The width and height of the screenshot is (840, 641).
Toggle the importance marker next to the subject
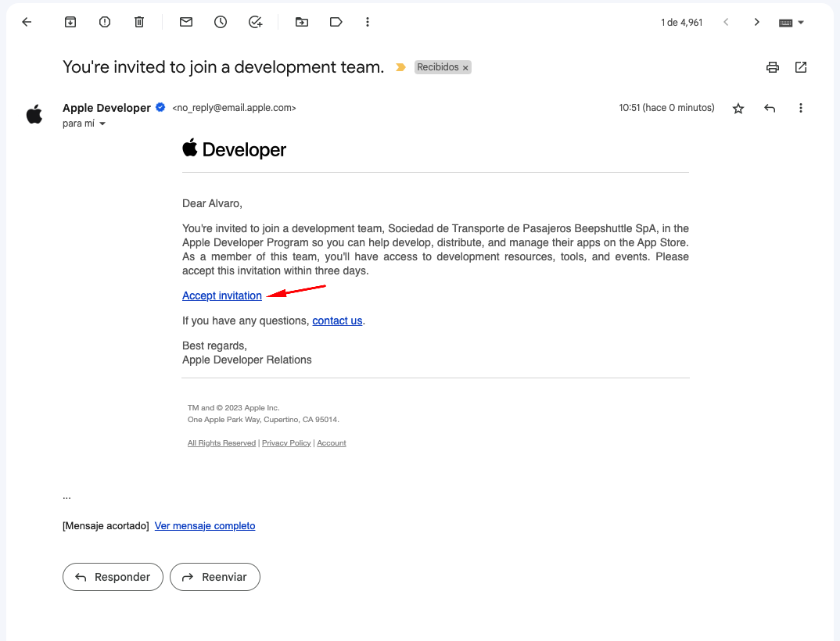tap(400, 67)
